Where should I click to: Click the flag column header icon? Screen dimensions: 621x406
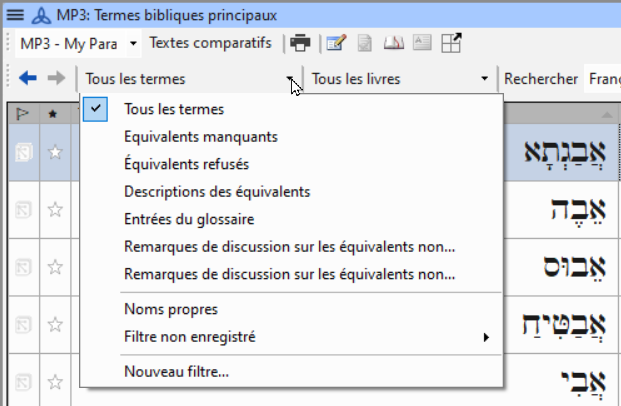point(22,114)
